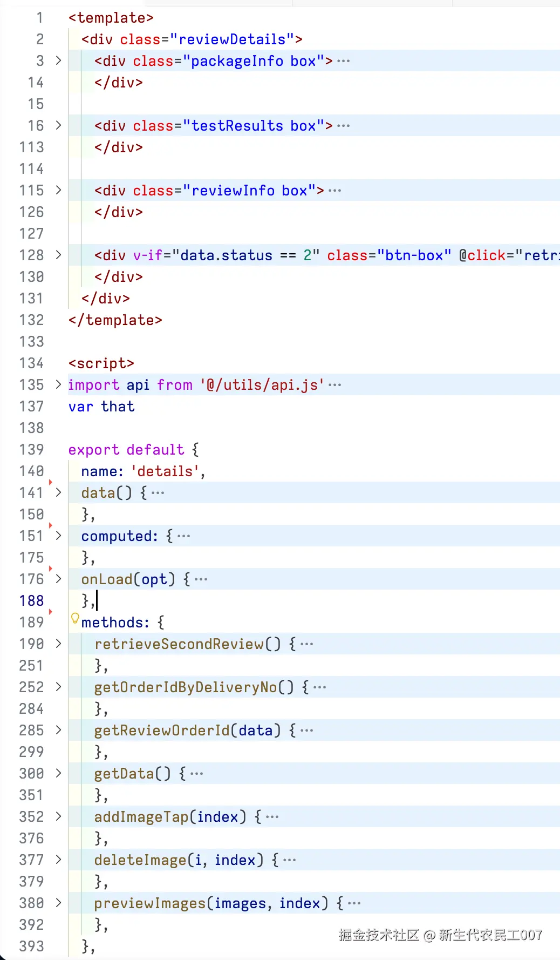Expand the getOrderIdByDeliveryNo() method

(x=58, y=687)
